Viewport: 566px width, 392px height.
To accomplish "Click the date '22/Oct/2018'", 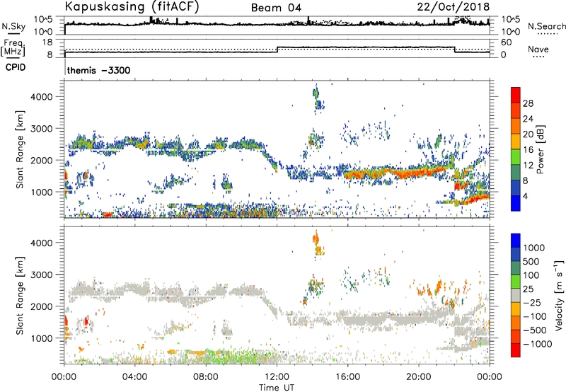I will 454,7.
